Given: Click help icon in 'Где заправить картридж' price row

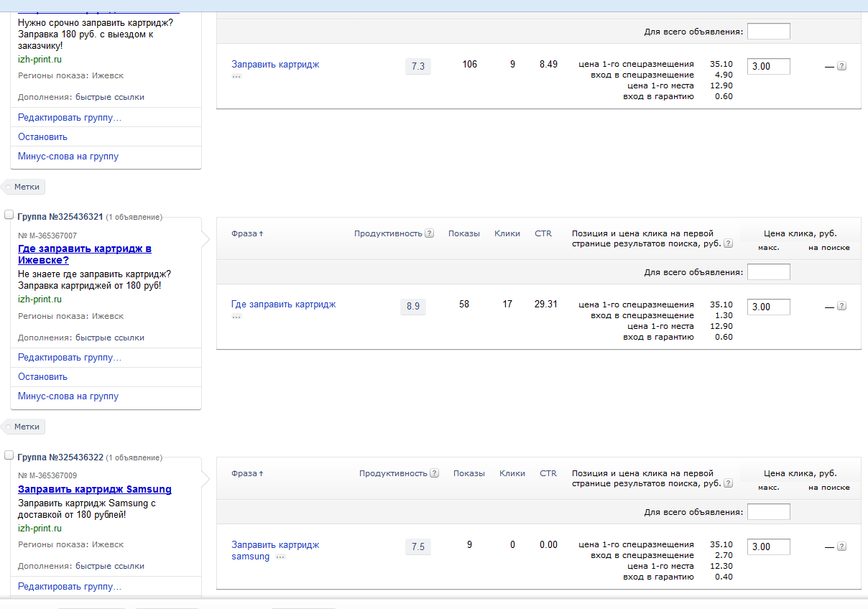Looking at the screenshot, I should [x=841, y=306].
